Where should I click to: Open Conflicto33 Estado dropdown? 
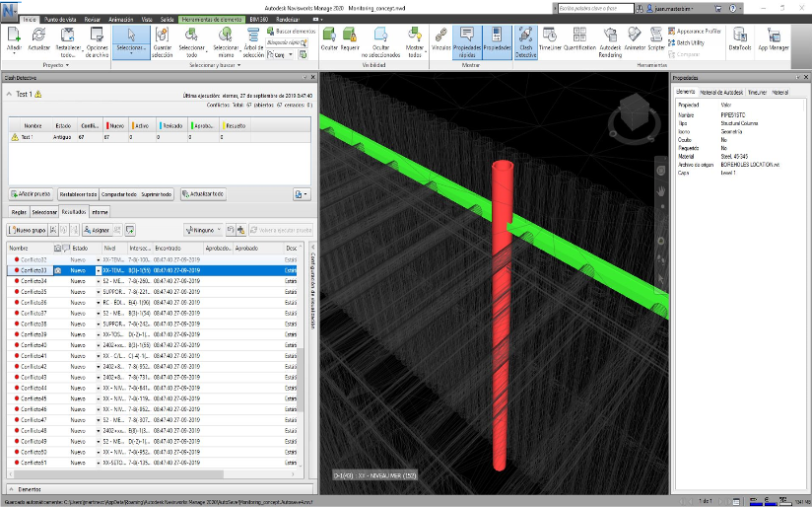coord(98,270)
